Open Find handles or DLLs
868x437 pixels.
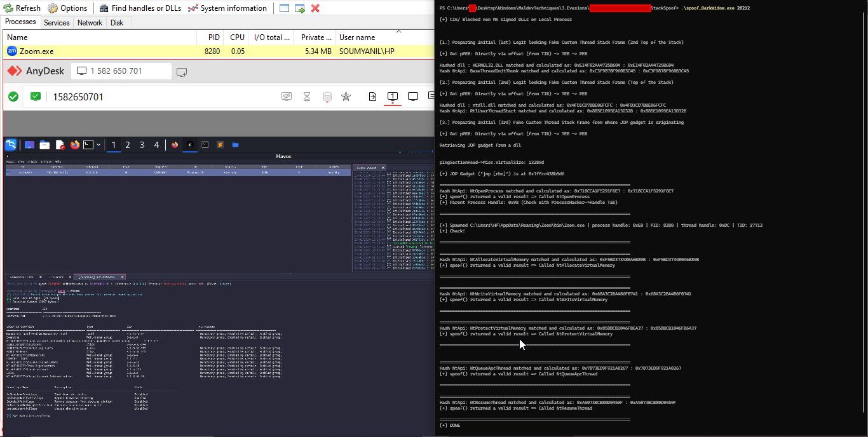(x=140, y=8)
